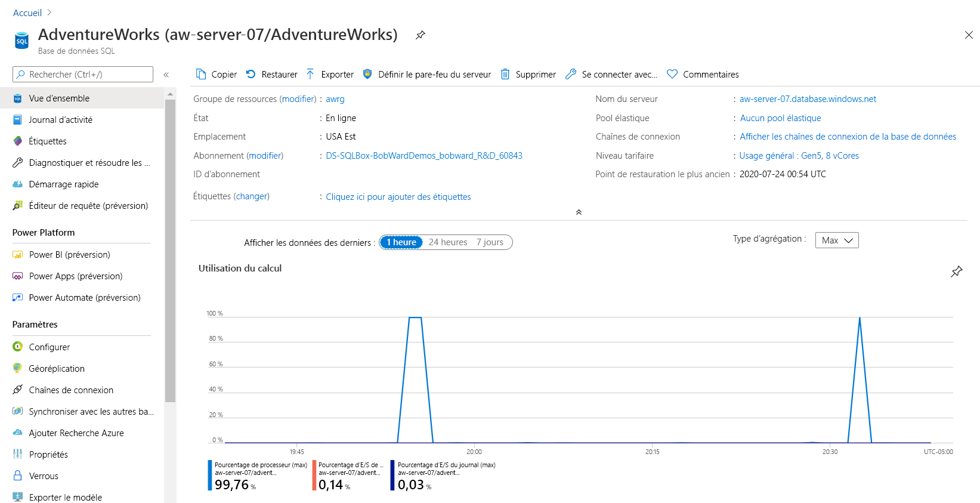Click the Configurer gauge icon
980x503 pixels.
[x=18, y=347]
